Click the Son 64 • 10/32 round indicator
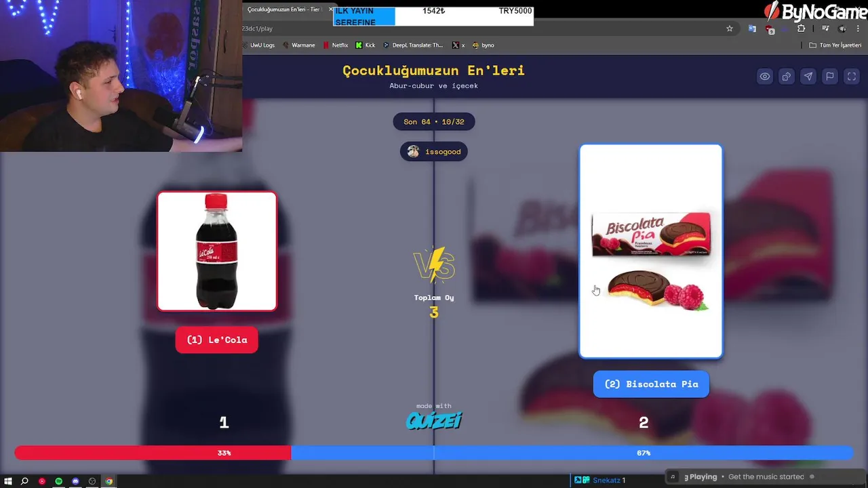Image resolution: width=868 pixels, height=488 pixels. (434, 122)
